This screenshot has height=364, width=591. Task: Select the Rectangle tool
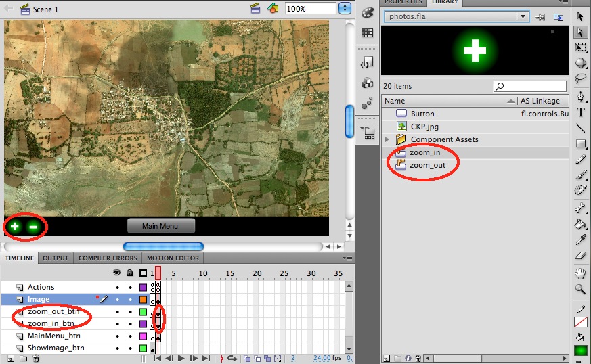point(580,143)
